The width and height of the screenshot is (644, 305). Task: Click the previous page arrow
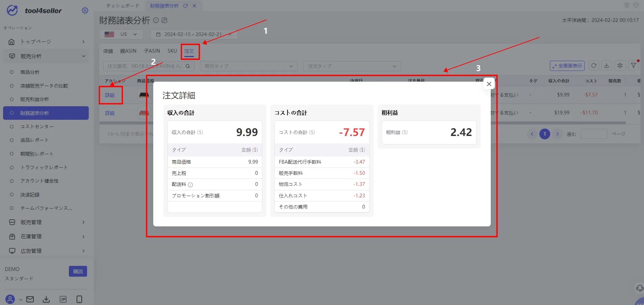(x=532, y=134)
